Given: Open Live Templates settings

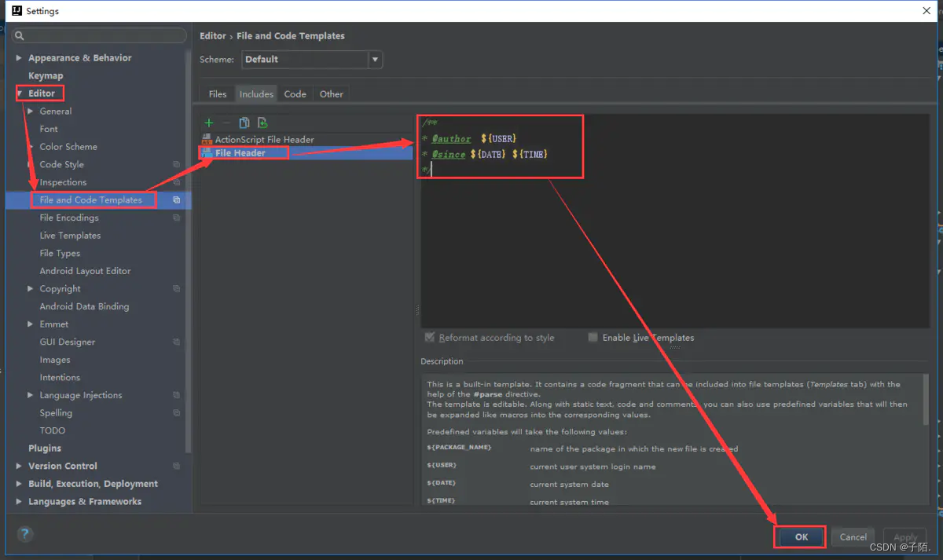Looking at the screenshot, I should (x=70, y=236).
